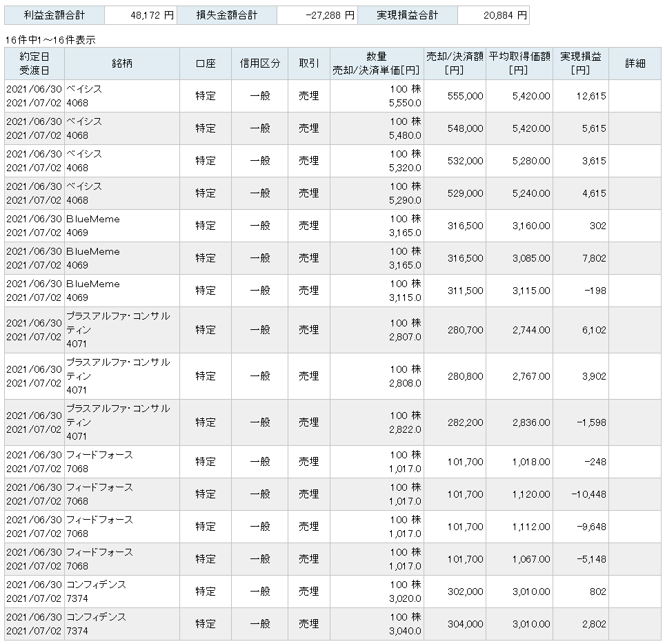Click realized profit 802 for コンフィデンス
Image resolution: width=665 pixels, height=644 pixels.
598,592
